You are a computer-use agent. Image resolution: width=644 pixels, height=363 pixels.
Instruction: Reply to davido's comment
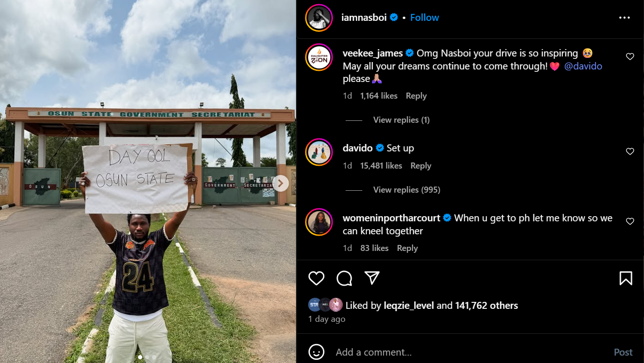[421, 166]
